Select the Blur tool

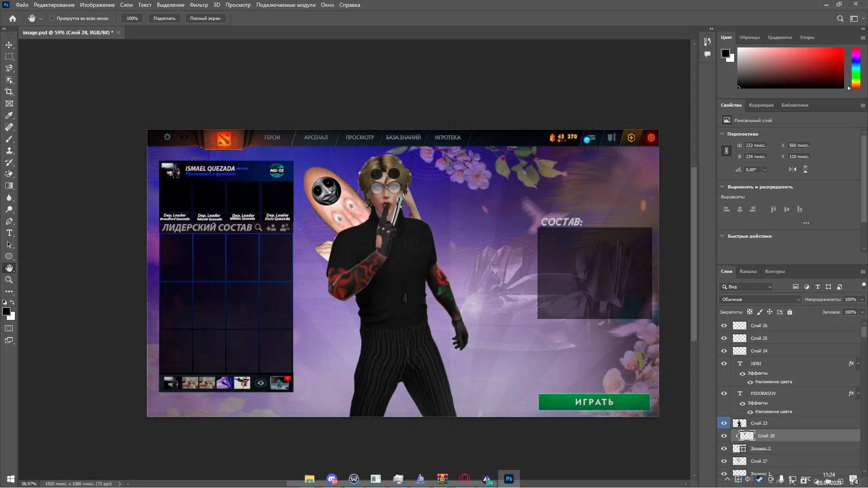pyautogui.click(x=9, y=198)
